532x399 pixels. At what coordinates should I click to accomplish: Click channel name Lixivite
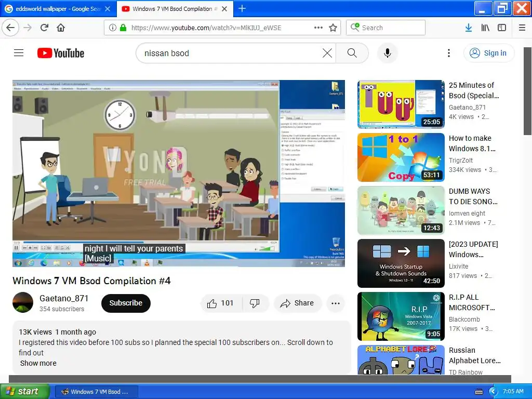(458, 267)
